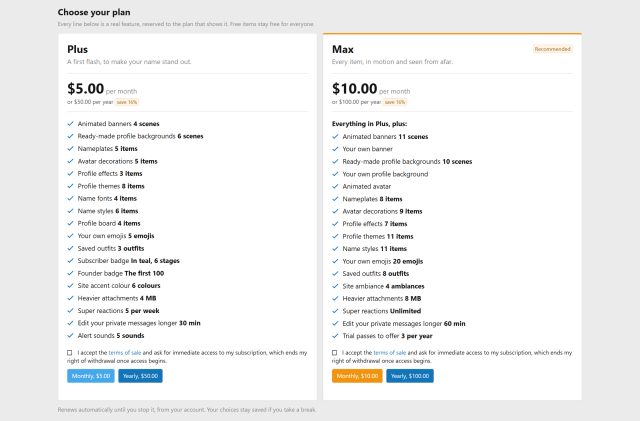Click the checkmark next to Your own banner
The height and width of the screenshot is (421, 640).
pyautogui.click(x=335, y=149)
